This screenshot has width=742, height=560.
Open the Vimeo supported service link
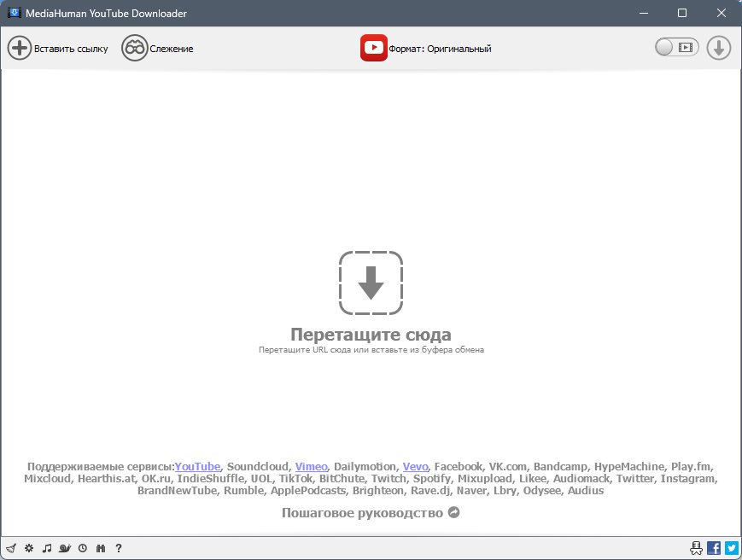click(311, 466)
